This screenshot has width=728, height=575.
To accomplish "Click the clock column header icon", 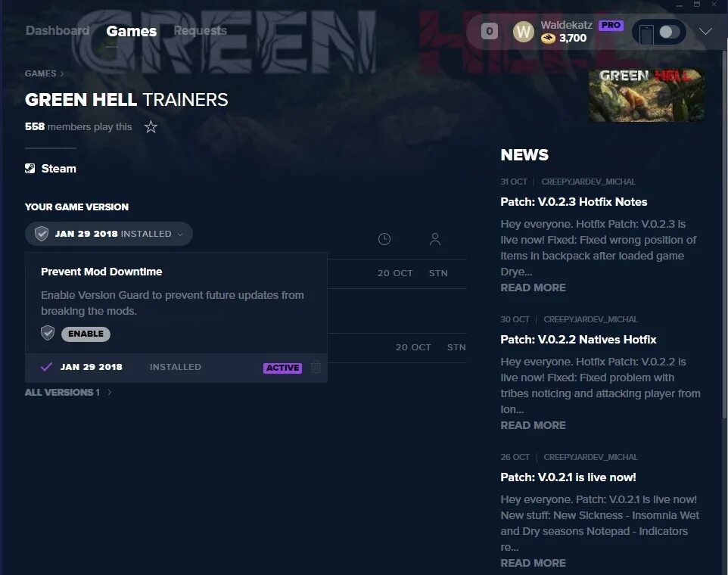I will tap(384, 239).
